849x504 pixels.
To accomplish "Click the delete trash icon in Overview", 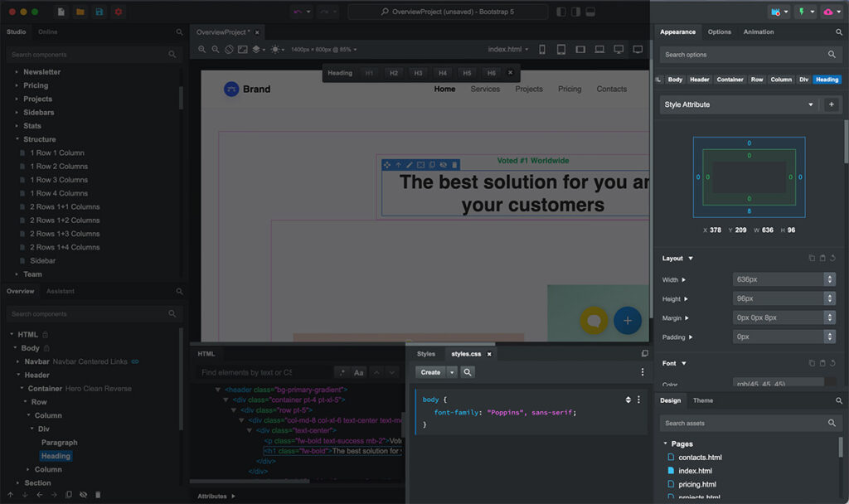I will click(98, 495).
